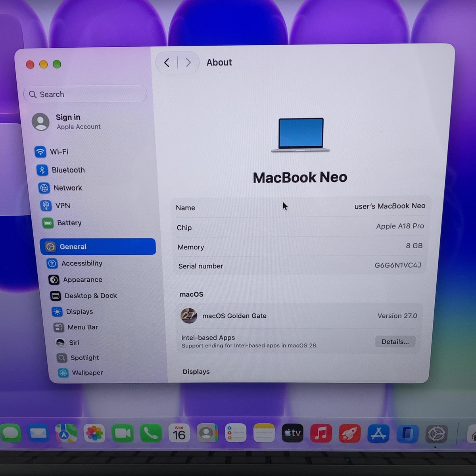Click Sign in Apple Account

[x=67, y=121]
